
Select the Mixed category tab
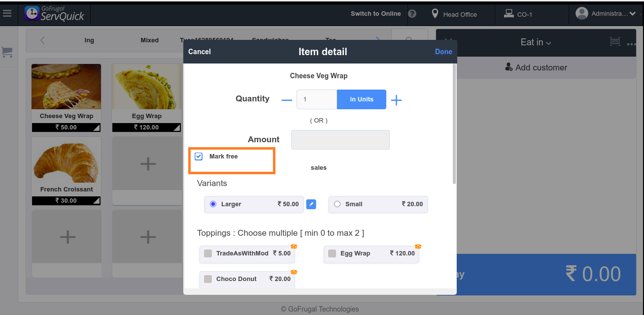pos(149,40)
